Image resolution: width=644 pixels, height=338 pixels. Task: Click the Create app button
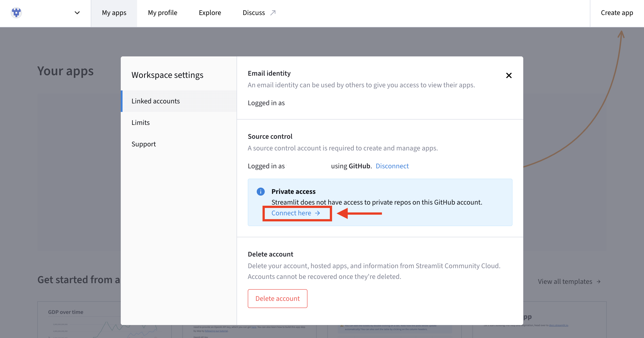(x=616, y=13)
